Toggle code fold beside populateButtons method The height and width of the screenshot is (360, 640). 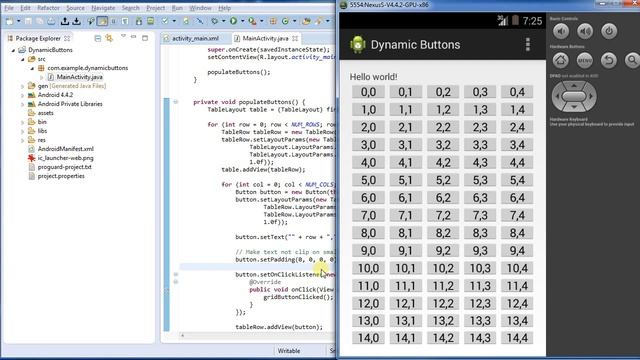coord(176,102)
